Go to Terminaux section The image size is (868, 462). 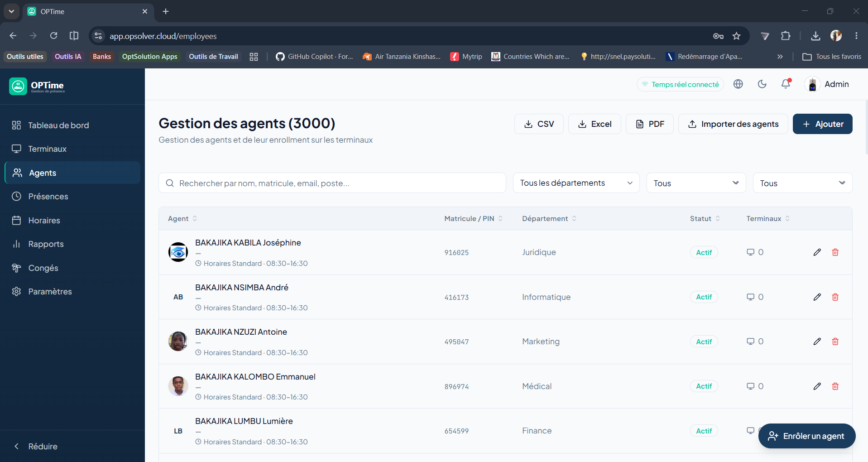pyautogui.click(x=72, y=149)
